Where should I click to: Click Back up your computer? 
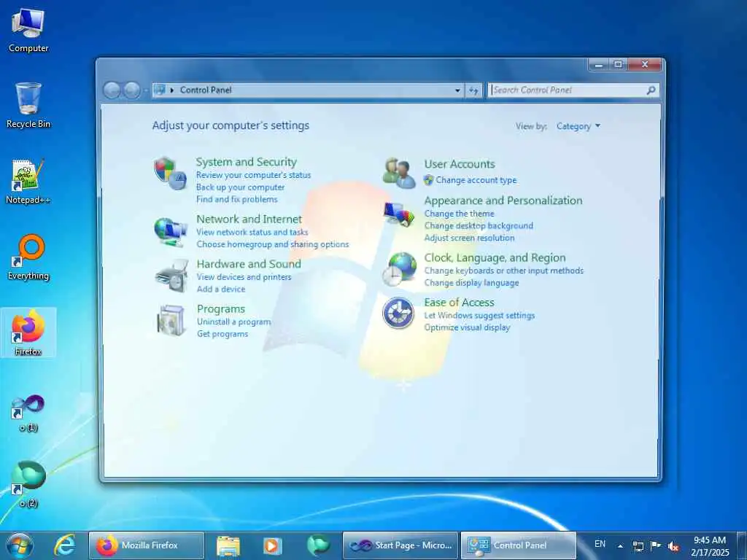(240, 187)
